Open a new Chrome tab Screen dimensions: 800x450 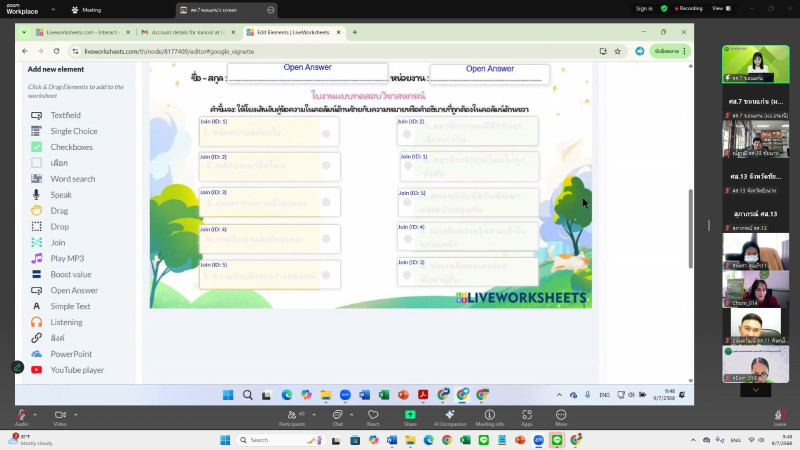[355, 32]
